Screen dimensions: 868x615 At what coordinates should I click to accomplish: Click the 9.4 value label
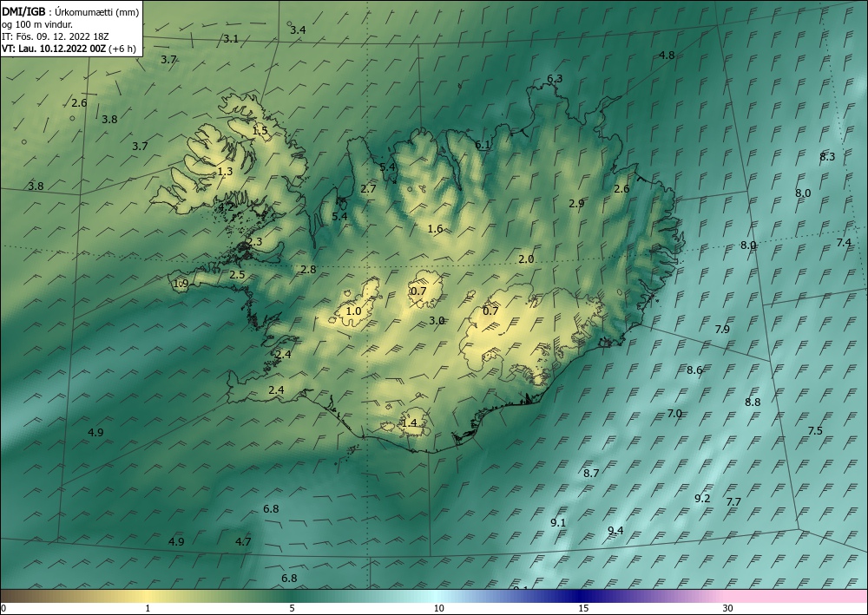(615, 530)
